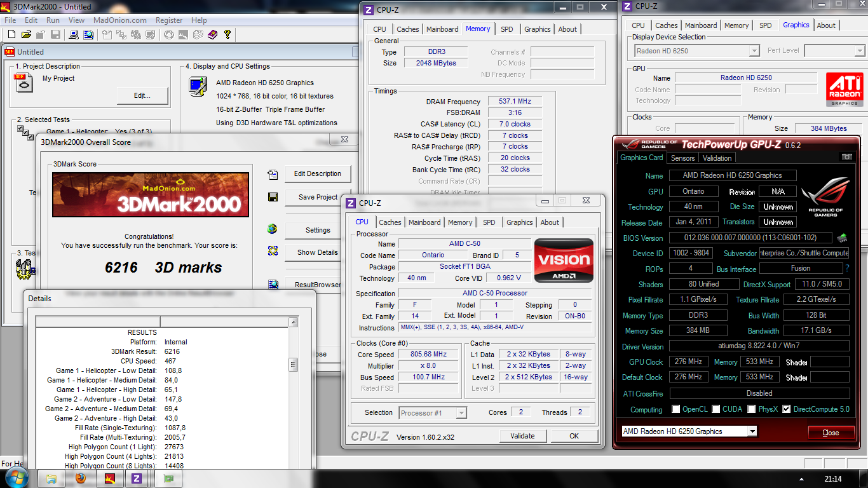868x488 pixels.
Task: Open a project with the folder icon
Action: (x=26, y=34)
